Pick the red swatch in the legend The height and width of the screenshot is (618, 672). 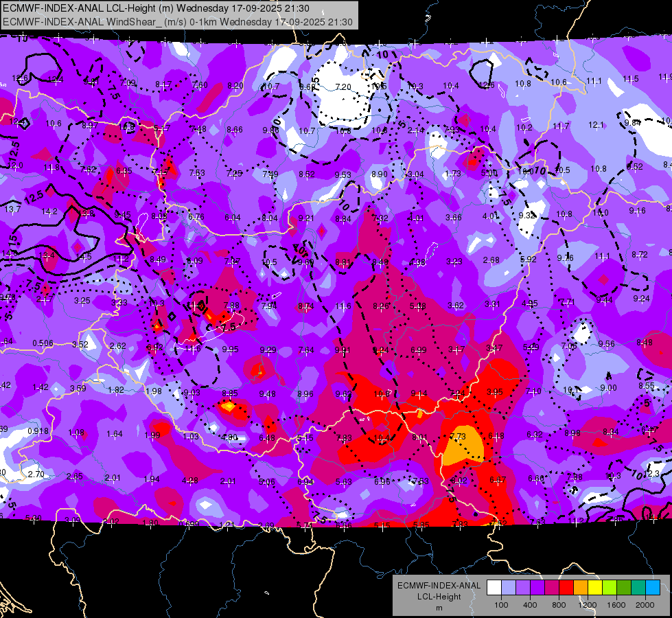(x=566, y=588)
